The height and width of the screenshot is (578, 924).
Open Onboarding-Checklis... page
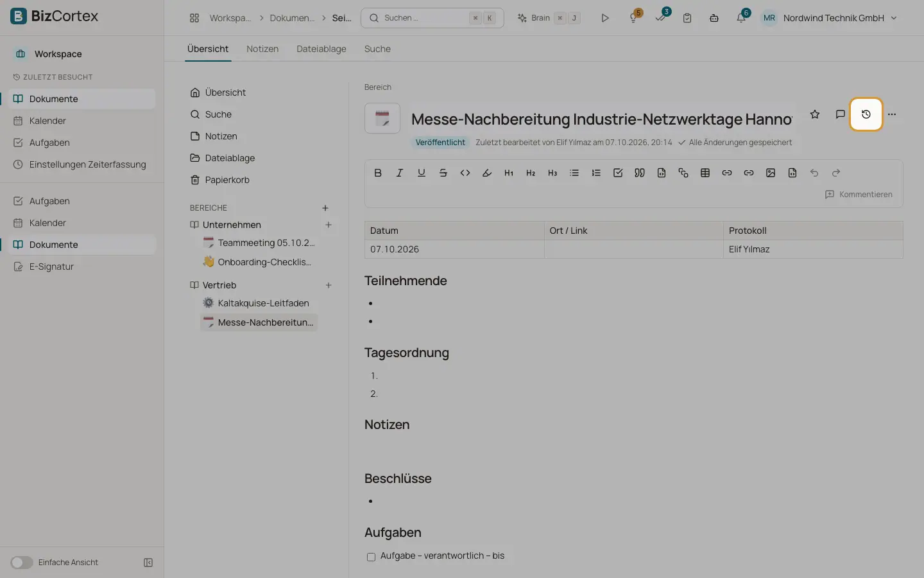[258, 262]
